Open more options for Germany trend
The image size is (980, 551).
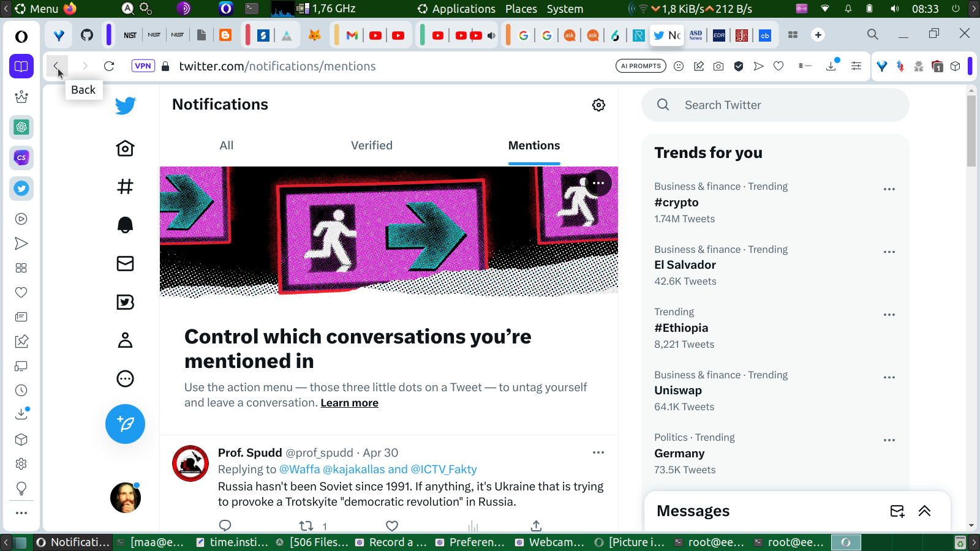point(889,440)
